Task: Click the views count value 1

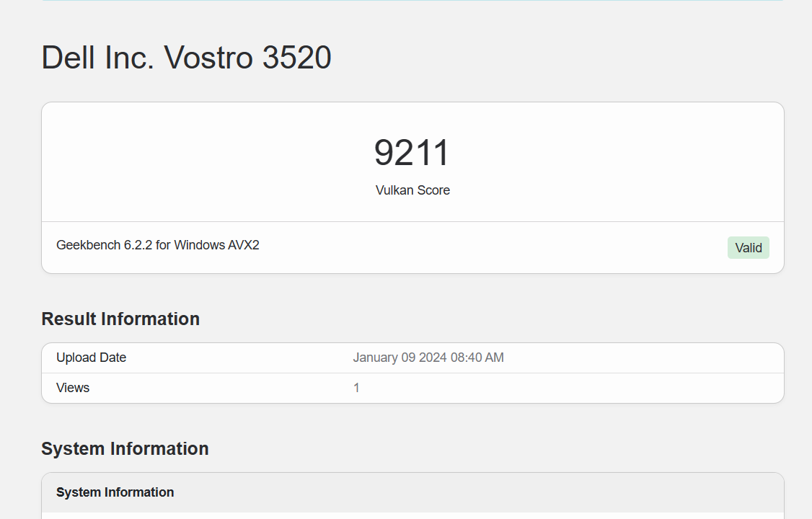Action: tap(356, 388)
